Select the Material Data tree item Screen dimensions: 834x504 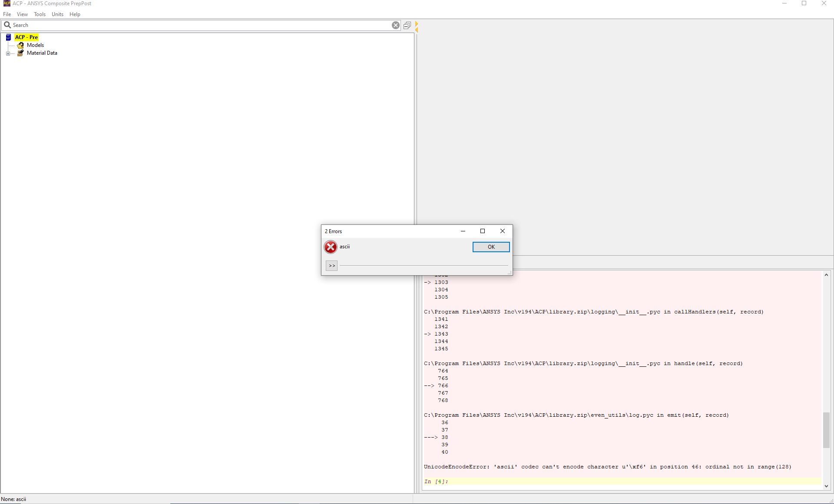[x=42, y=53]
